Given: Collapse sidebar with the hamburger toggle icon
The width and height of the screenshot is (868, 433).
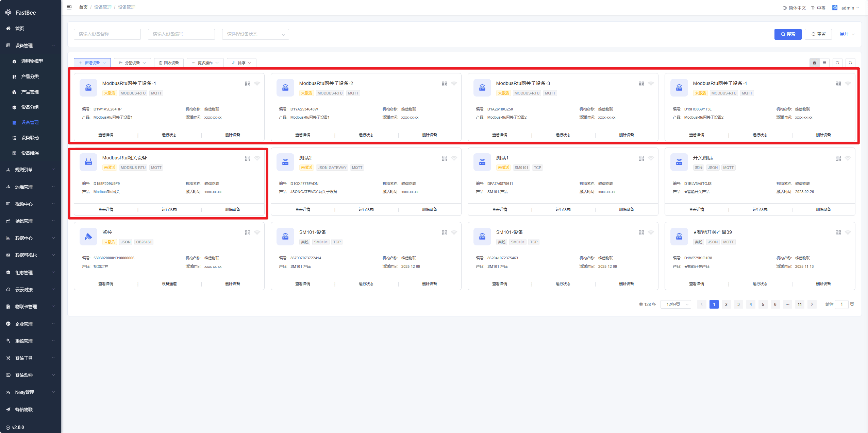Looking at the screenshot, I should [x=69, y=7].
